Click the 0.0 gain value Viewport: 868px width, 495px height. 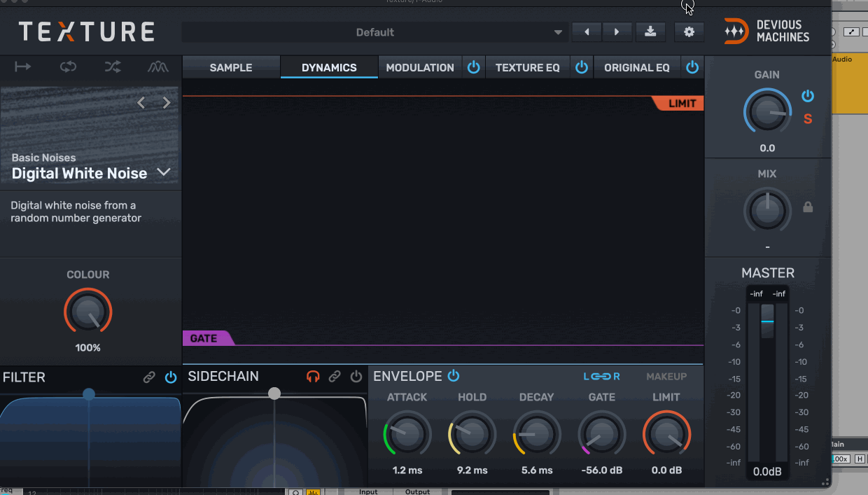(768, 148)
